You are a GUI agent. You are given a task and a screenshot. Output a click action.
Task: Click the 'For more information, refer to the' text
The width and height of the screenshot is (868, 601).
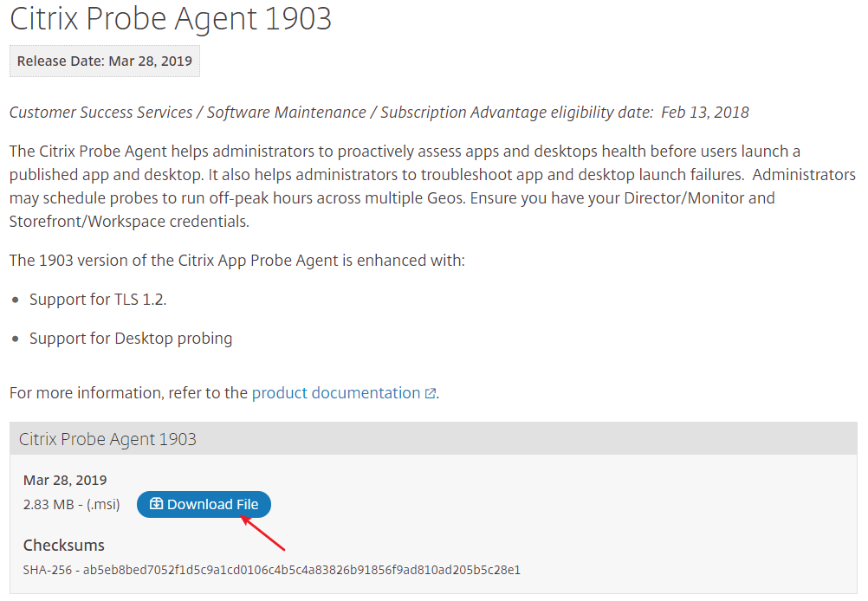pyautogui.click(x=128, y=393)
